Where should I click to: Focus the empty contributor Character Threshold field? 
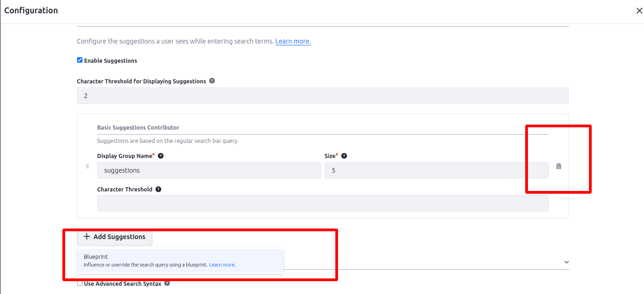[x=323, y=203]
